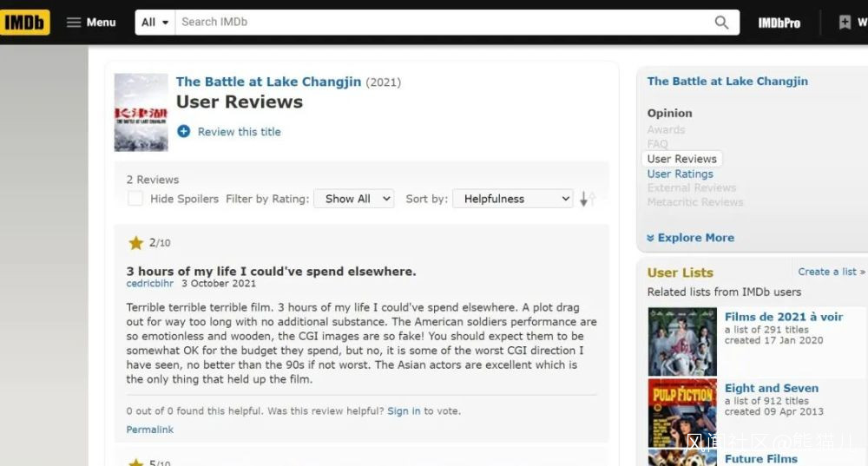Screen dimensions: 868x466
Task: Open the Sort by Helpfulness dropdown
Action: (x=512, y=199)
